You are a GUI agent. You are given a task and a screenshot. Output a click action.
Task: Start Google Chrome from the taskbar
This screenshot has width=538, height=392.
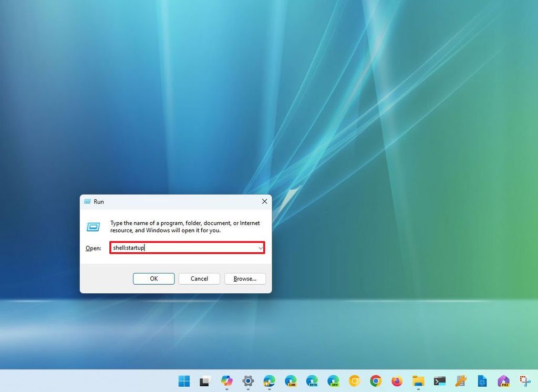tap(376, 381)
